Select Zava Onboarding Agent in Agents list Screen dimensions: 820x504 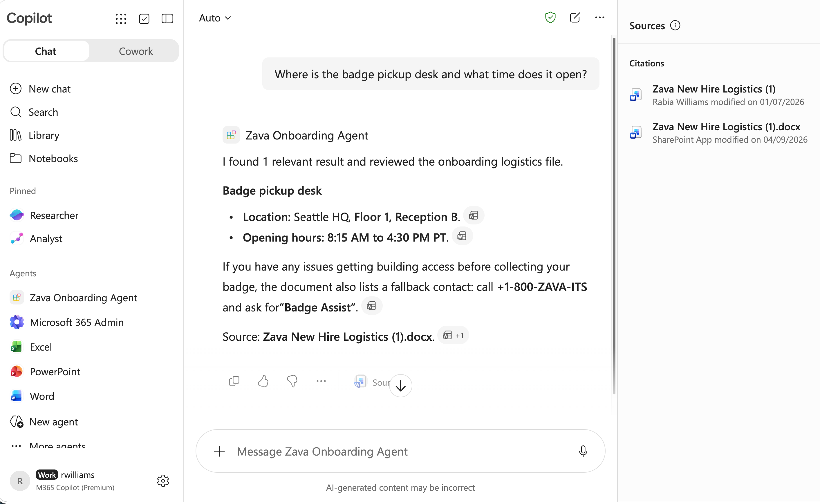[x=74, y=297]
